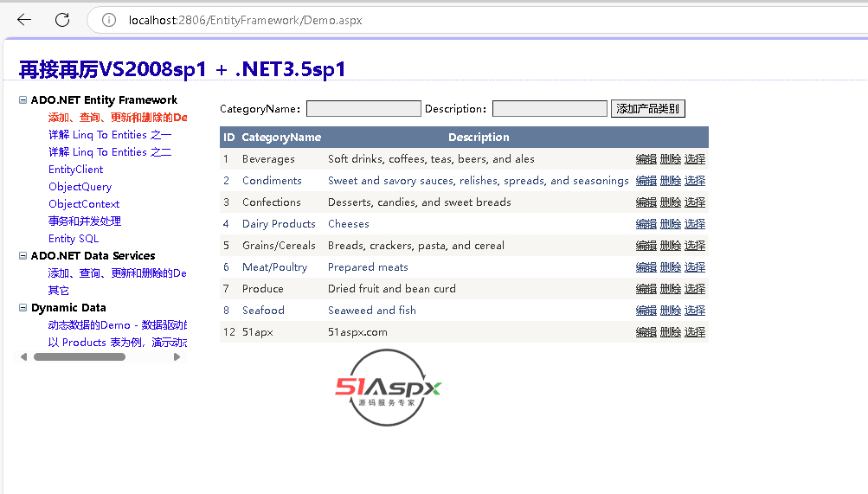The width and height of the screenshot is (868, 494).
Task: Click 删除 for the Meat/Poultry row
Action: tap(671, 267)
